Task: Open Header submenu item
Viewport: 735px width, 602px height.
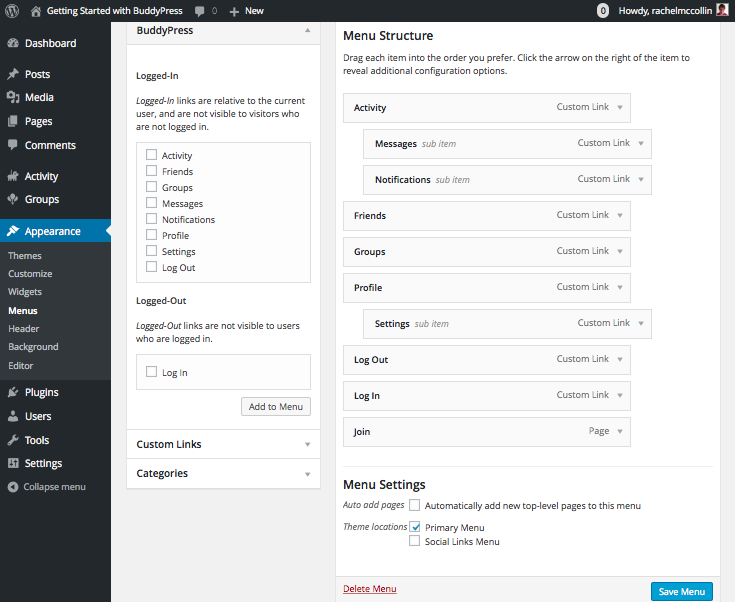Action: click(23, 329)
